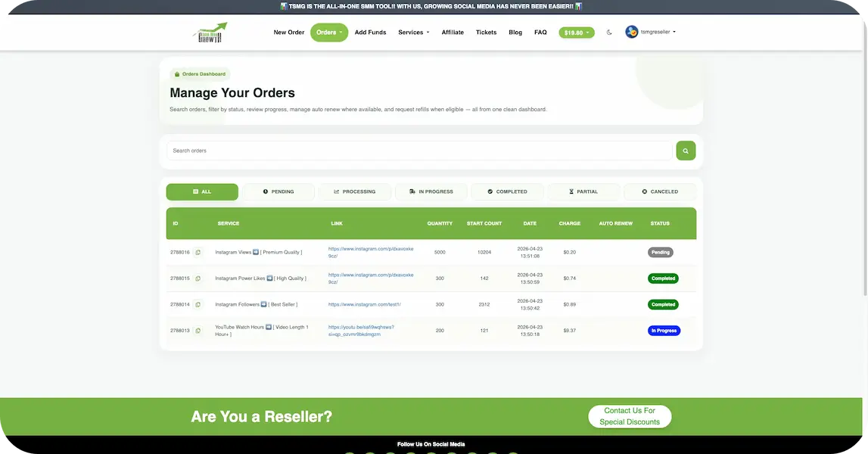Click the green search magnifier button

(686, 151)
